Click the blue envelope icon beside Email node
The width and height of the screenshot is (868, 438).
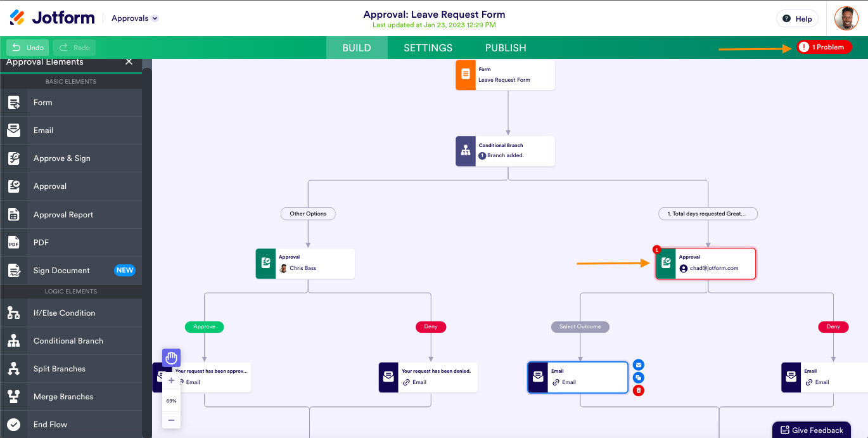pos(639,364)
